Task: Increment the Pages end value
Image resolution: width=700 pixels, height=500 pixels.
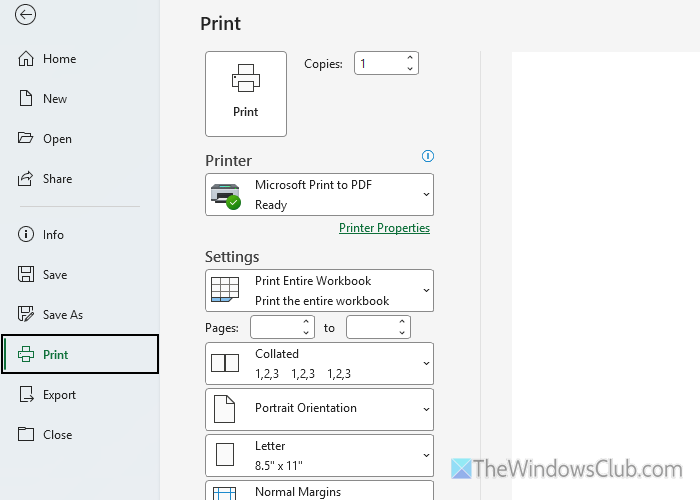Action: (x=402, y=322)
